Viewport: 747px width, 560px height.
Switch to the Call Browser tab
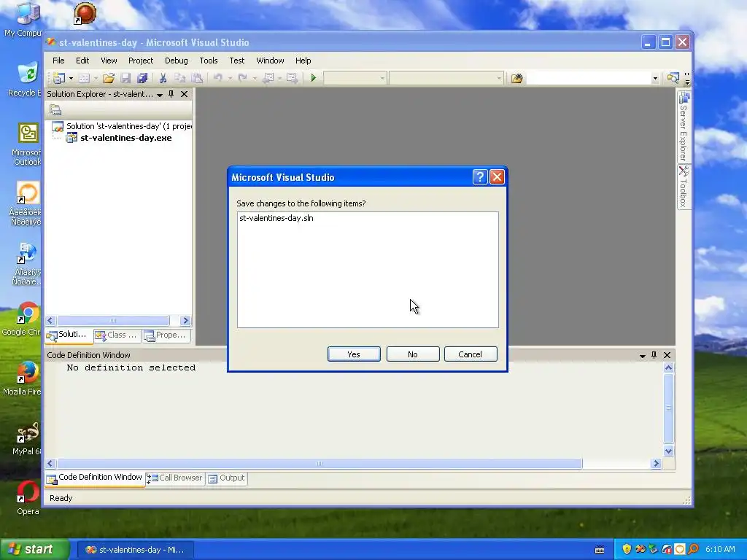tap(175, 478)
